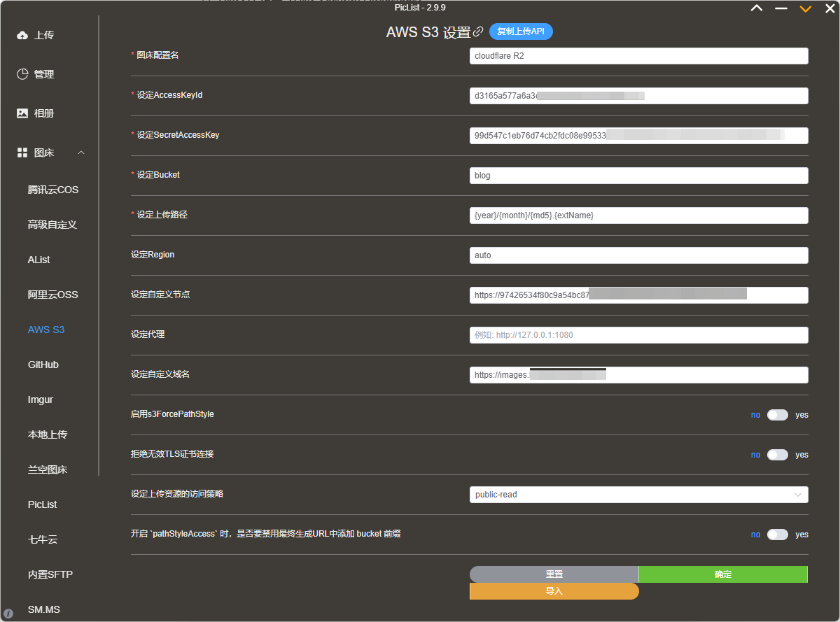Open the 设定上传资源的访问策略 public-read dropdown
Screen dimensions: 840x622
638,495
